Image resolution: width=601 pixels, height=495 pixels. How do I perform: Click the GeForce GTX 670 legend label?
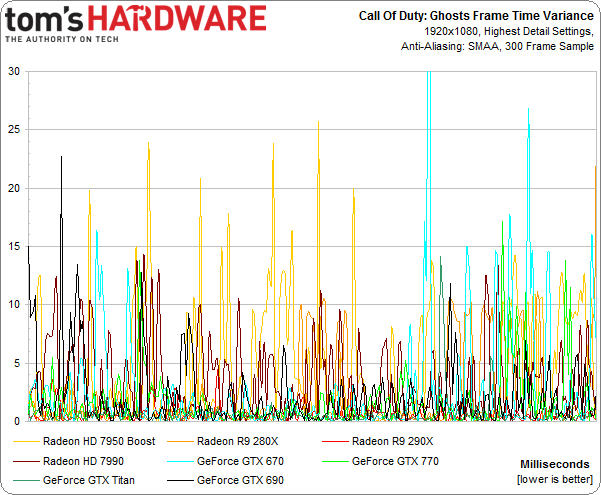[240, 461]
